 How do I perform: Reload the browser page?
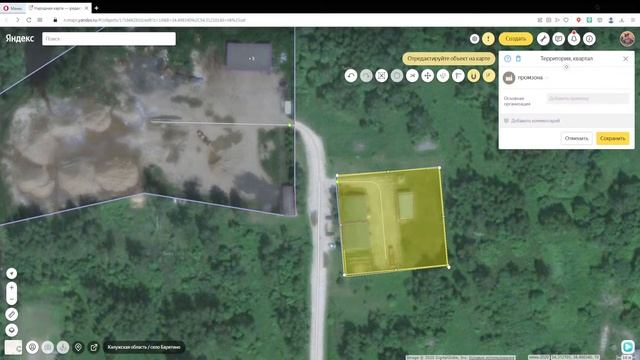click(x=29, y=20)
